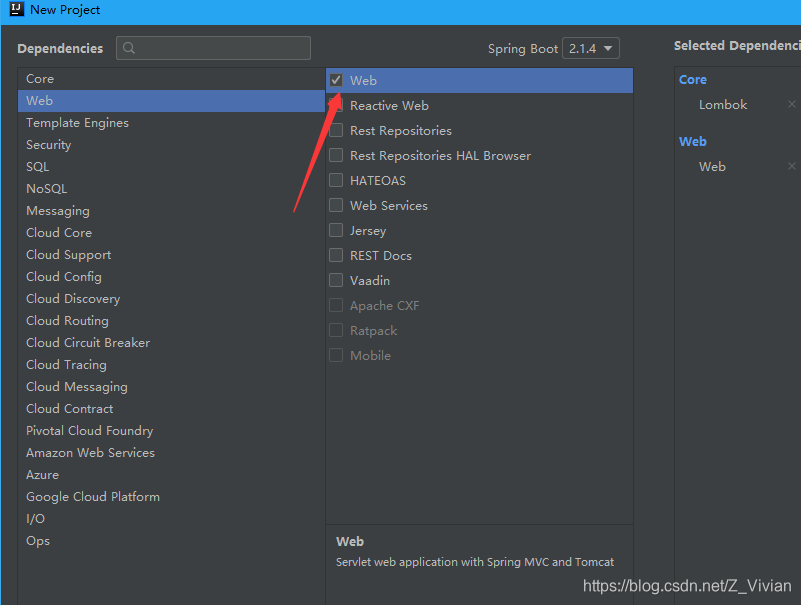This screenshot has height=605, width=801.
Task: Select the Cloud Routing category
Action: pyautogui.click(x=171, y=320)
